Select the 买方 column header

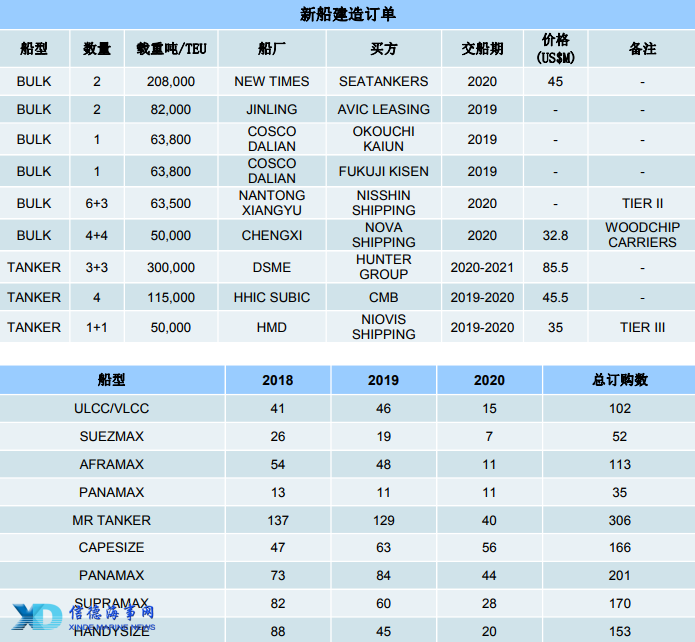[x=383, y=48]
